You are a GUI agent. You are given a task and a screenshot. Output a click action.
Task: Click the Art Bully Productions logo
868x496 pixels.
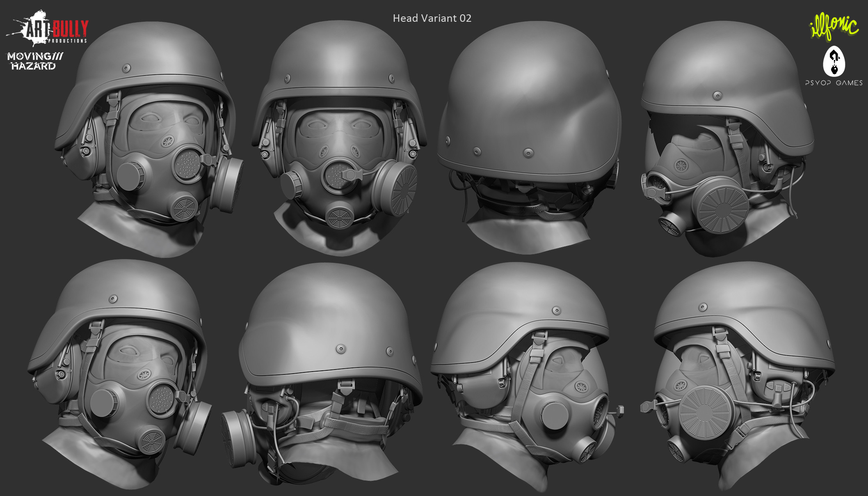[x=48, y=28]
